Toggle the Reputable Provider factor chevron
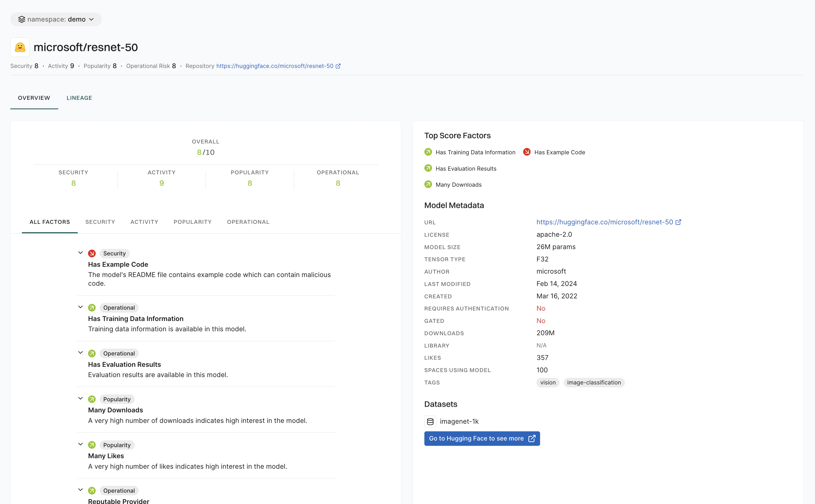Image resolution: width=815 pixels, height=504 pixels. [x=80, y=490]
